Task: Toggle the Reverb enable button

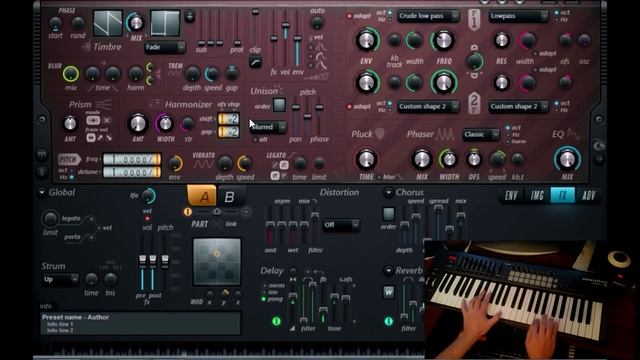Action: click(389, 321)
